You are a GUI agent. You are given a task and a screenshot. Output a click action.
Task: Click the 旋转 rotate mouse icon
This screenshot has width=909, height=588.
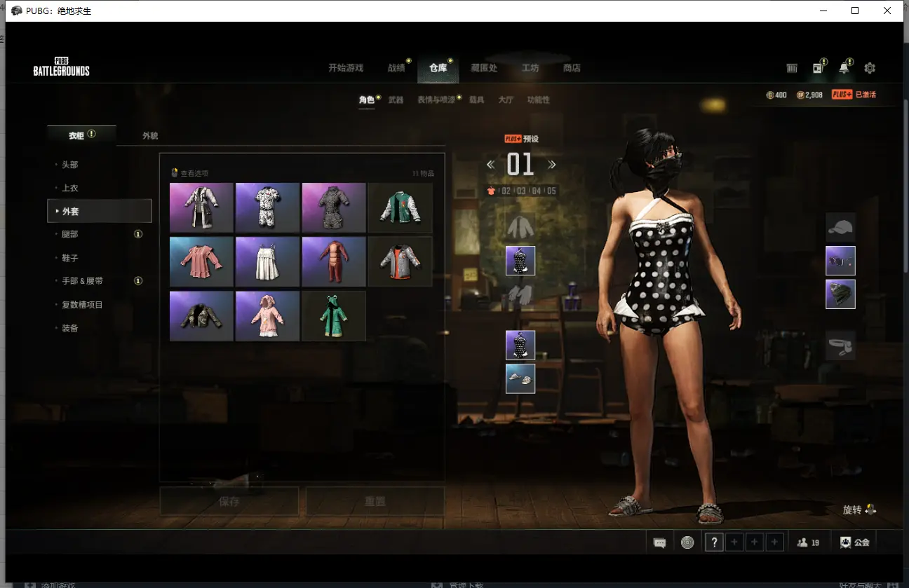(x=870, y=510)
